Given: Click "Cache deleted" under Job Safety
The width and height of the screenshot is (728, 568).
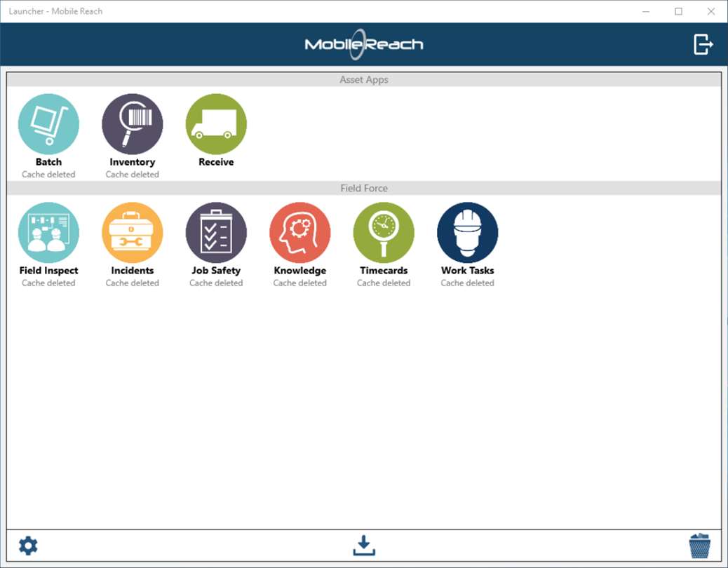Looking at the screenshot, I should coord(216,283).
